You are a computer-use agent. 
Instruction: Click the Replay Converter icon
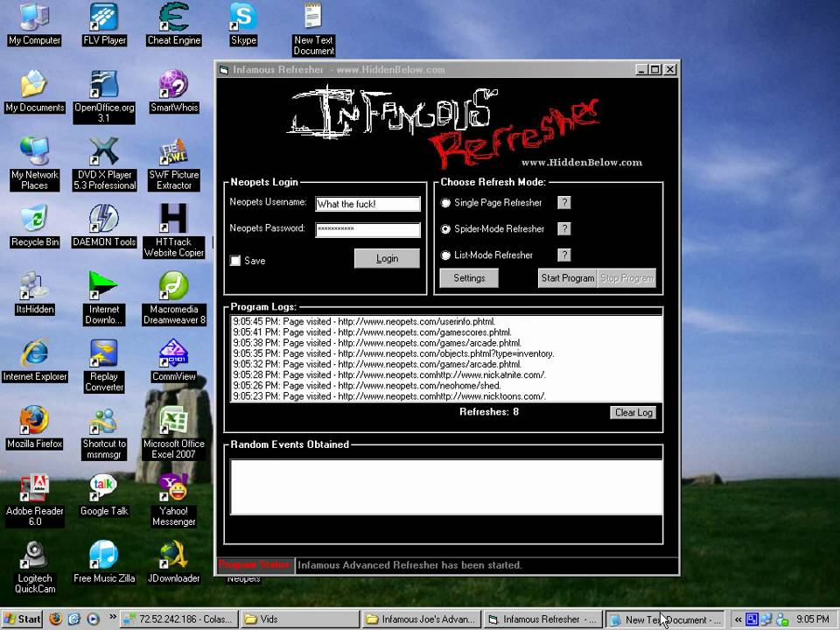[x=104, y=366]
